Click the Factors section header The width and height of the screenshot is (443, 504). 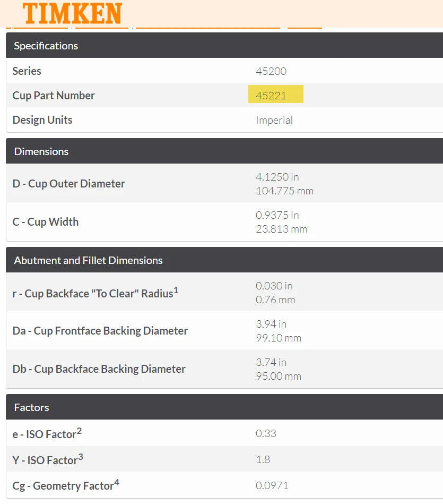pos(31,407)
